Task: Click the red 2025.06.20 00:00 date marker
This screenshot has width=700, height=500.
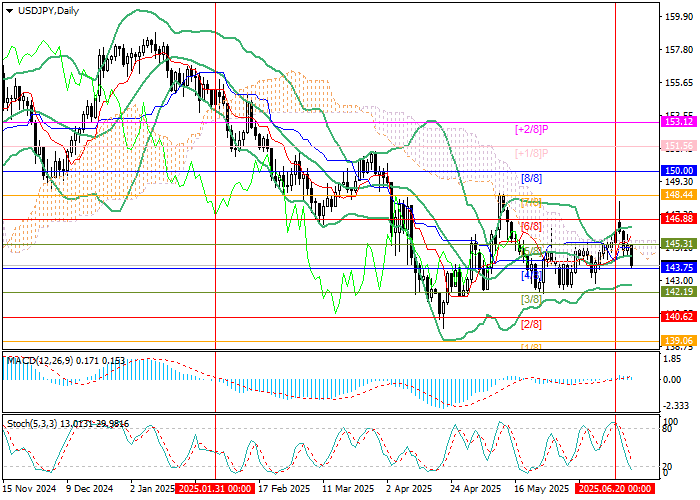Action: (x=613, y=490)
